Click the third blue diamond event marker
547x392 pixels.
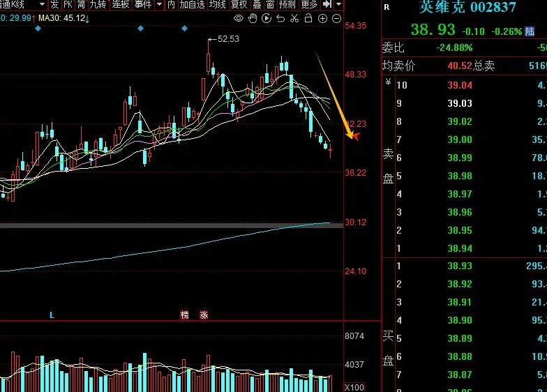click(x=184, y=28)
